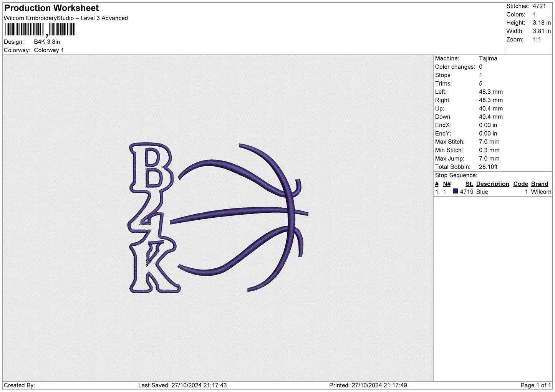555x392 pixels.
Task: Click the Down value 40.4 mm
Action: (x=490, y=117)
